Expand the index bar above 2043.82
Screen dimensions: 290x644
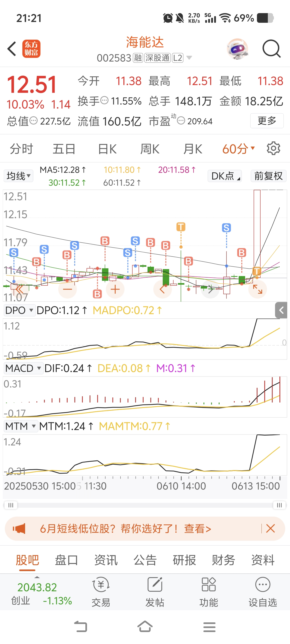[x=37, y=578]
